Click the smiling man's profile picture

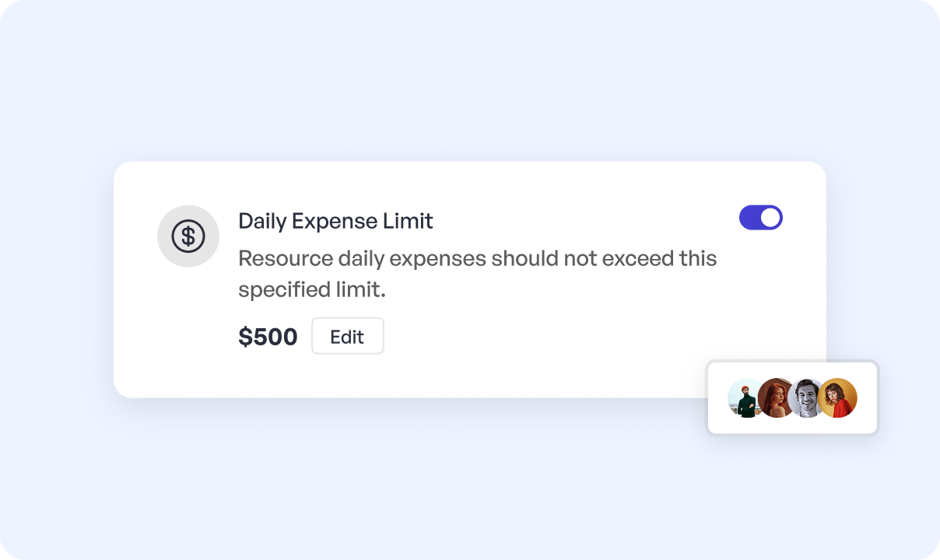[x=806, y=397]
